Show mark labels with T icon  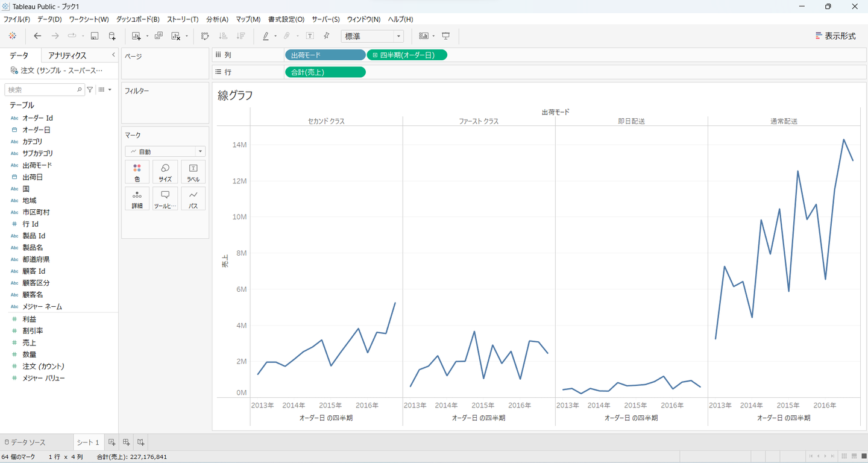[310, 36]
